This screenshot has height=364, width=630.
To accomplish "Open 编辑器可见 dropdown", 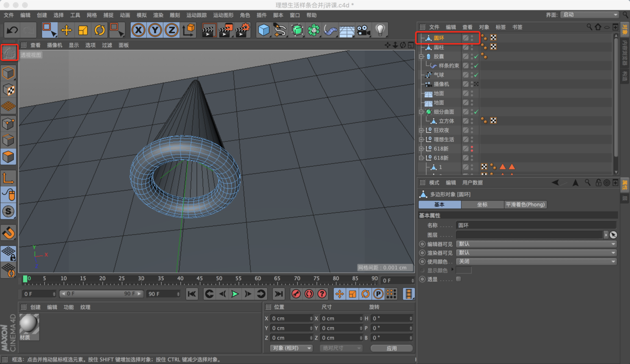I will 536,244.
